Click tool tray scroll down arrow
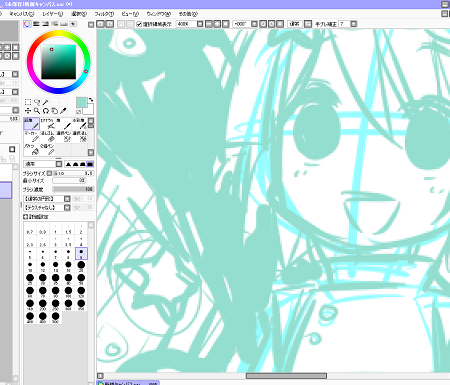The image size is (450, 385). pyautogui.click(x=91, y=153)
